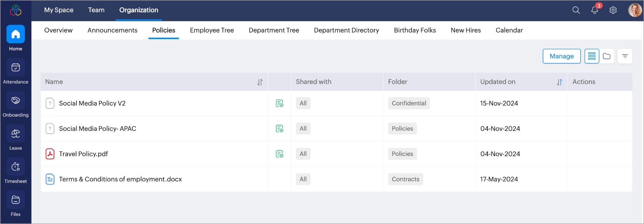Viewport: 644px width, 224px height.
Task: Go to Attendance in sidebar
Action: (x=16, y=72)
